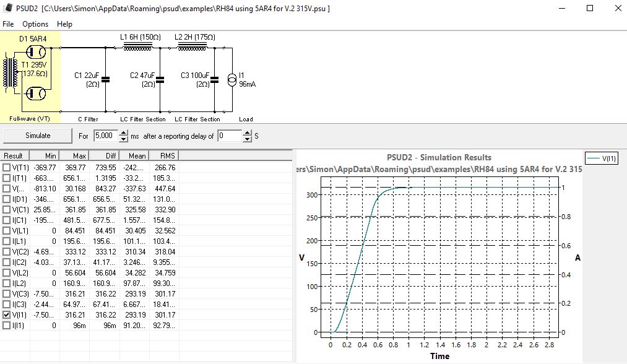Image resolution: width=627 pixels, height=364 pixels.
Task: Uncheck the V(I1) result checkbox
Action: coord(6,315)
